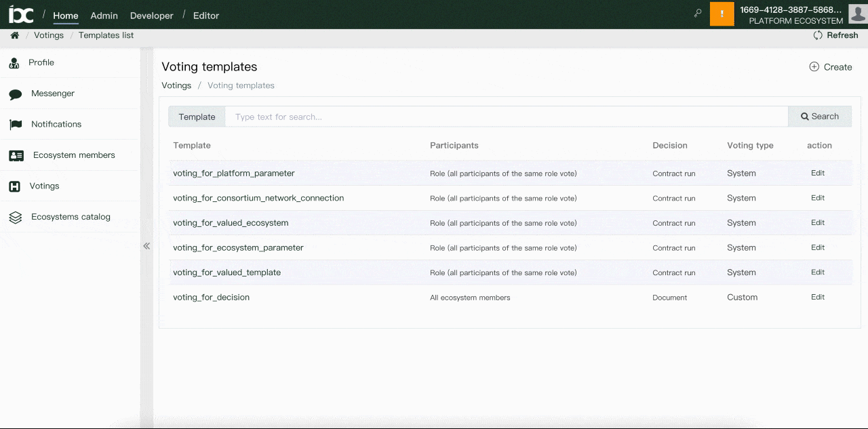Open the account wallet address menu
Image resolution: width=868 pixels, height=429 pixels.
pyautogui.click(x=791, y=10)
